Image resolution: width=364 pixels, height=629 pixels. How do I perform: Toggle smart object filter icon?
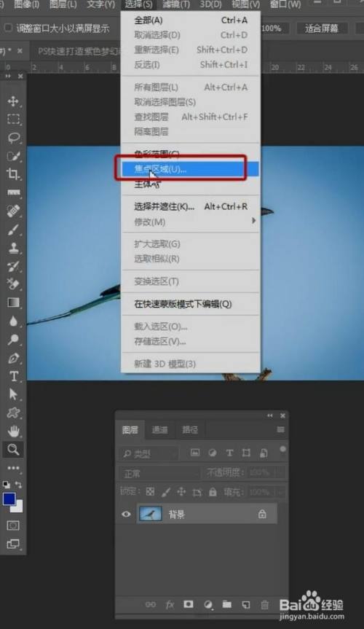point(264,453)
